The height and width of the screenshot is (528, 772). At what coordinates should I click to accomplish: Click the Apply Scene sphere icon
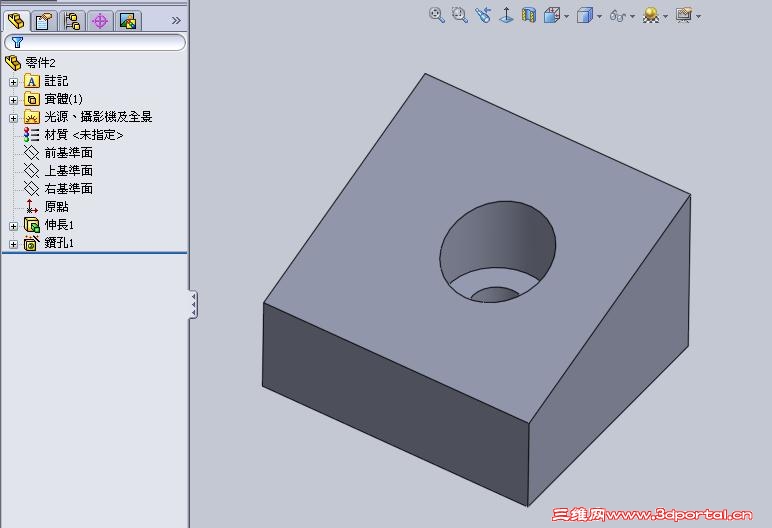(651, 16)
